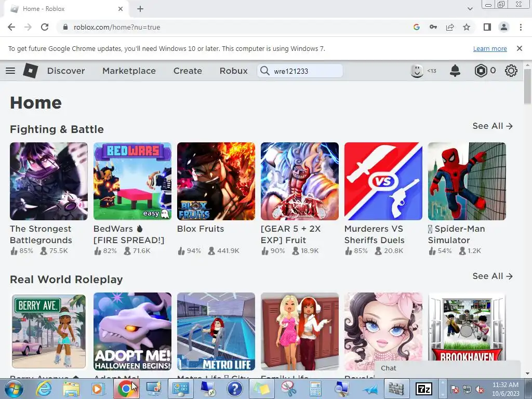Open the Chrome profile avatar
The image size is (532, 399).
tap(504, 27)
